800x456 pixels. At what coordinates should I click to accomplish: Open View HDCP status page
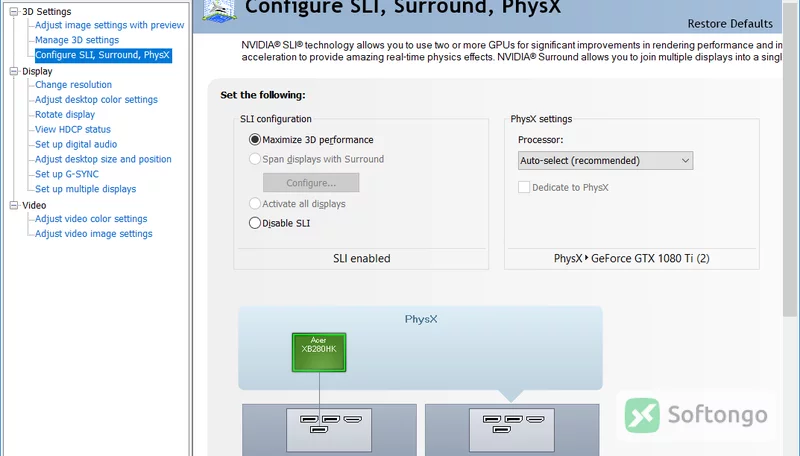point(72,129)
